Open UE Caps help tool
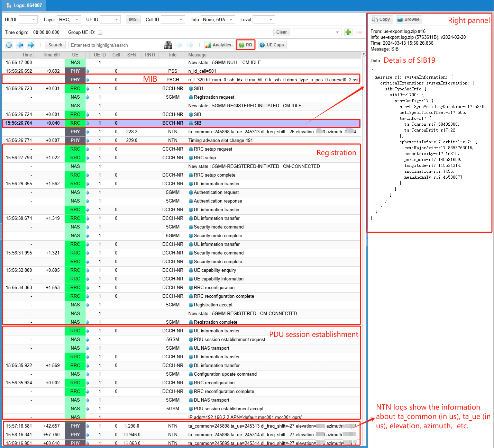Image resolution: width=494 pixels, height=448 pixels. click(272, 45)
